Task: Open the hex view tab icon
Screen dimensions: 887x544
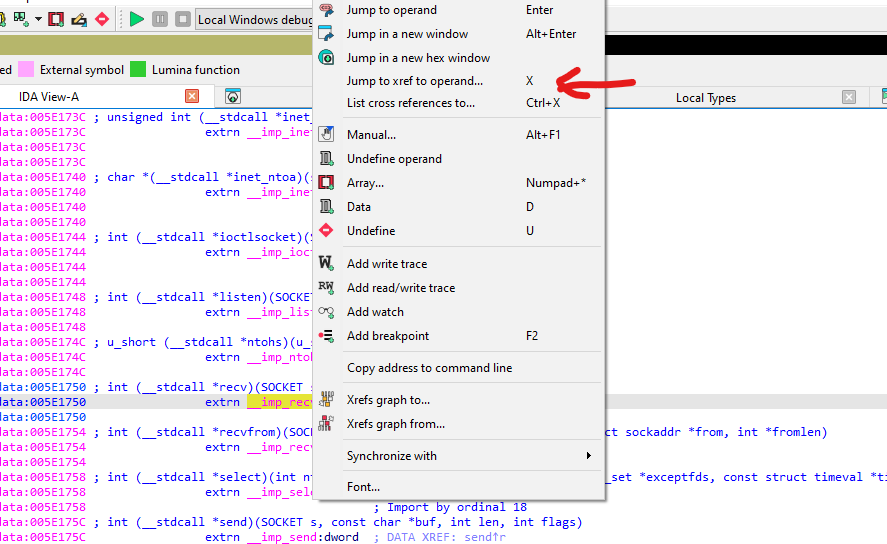Action: [x=232, y=97]
